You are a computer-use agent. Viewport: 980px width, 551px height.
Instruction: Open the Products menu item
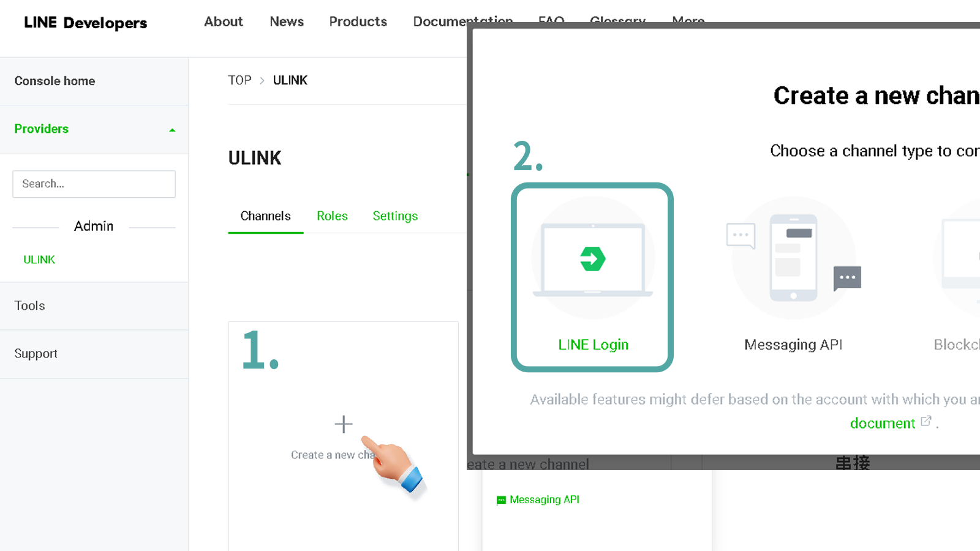click(x=358, y=21)
